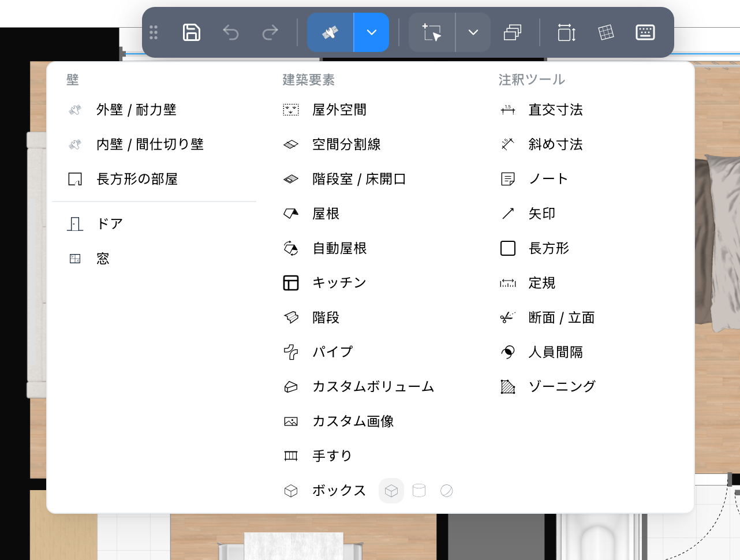Click the Save floppy disk icon
Viewport: 740px width, 560px height.
[192, 32]
